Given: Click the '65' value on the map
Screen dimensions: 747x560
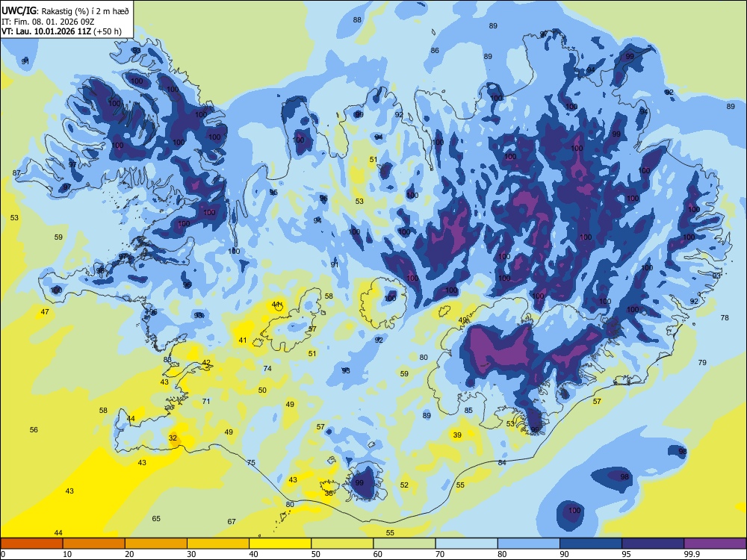Looking at the screenshot, I should [156, 519].
